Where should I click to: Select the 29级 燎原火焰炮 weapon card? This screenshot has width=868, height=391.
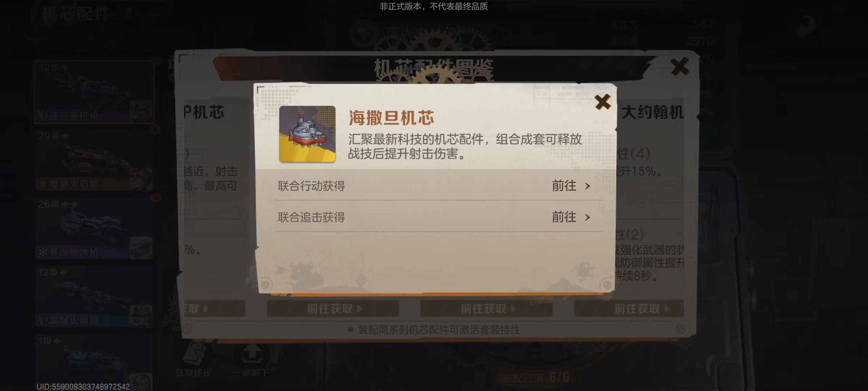94,160
